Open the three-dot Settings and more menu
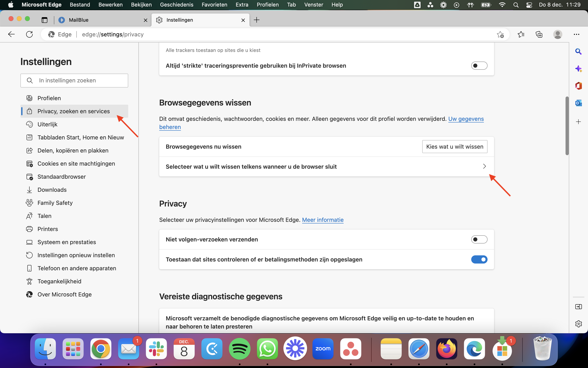The width and height of the screenshot is (588, 368). 576,34
